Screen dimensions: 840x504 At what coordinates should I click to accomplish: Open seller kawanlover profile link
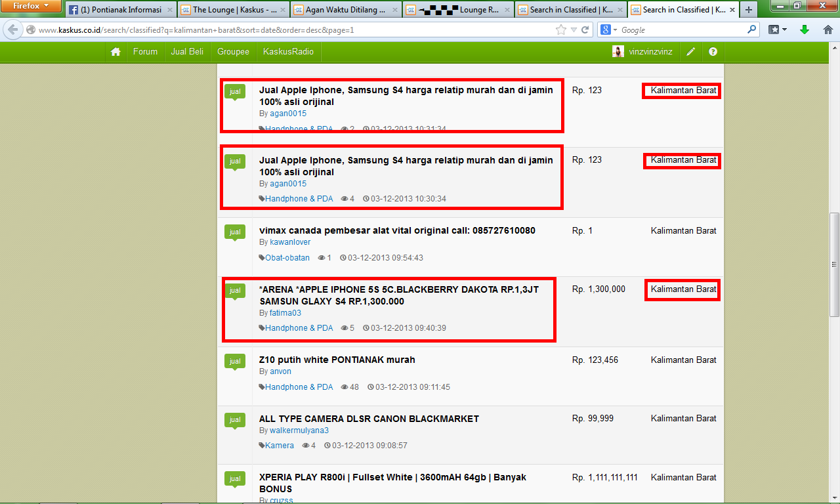point(290,242)
